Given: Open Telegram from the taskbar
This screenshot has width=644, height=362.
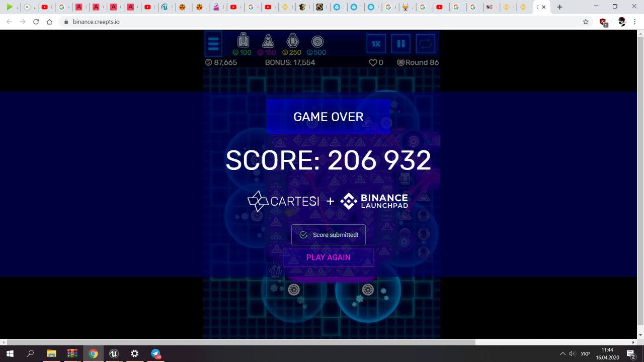Looking at the screenshot, I should click(x=155, y=353).
